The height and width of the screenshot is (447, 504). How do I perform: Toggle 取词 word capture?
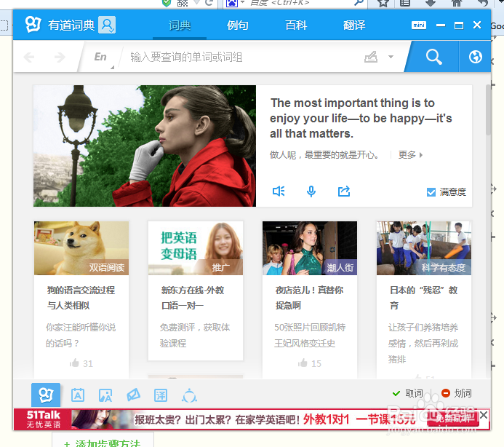[x=408, y=393]
